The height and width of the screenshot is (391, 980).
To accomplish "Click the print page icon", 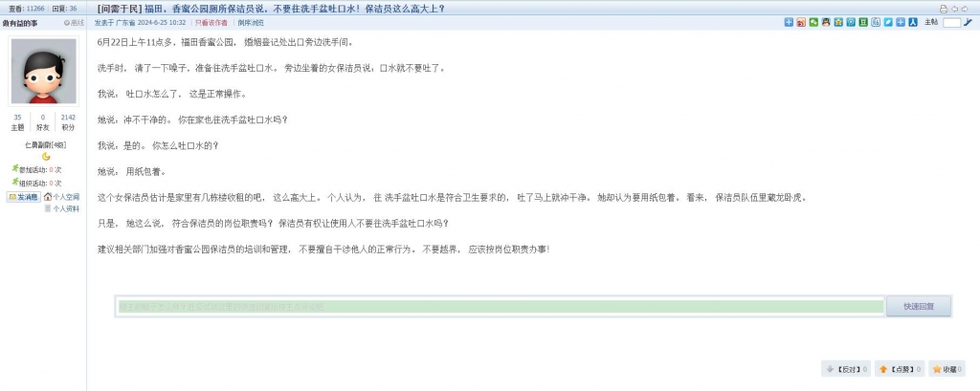I will point(943,9).
